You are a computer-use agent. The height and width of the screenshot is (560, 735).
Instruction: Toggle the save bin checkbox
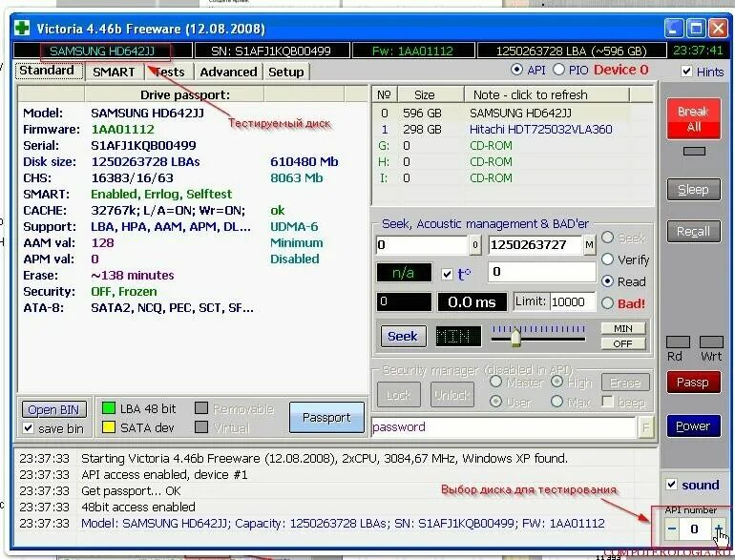click(29, 428)
